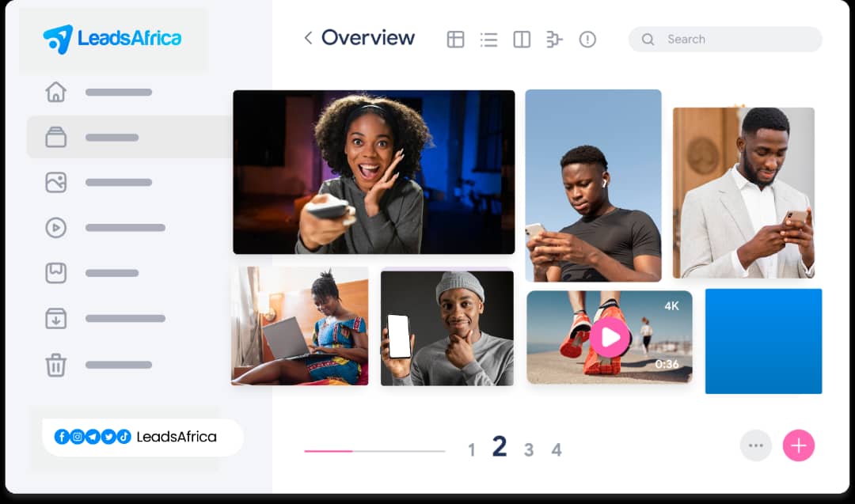Screen dimensions: 855x504
Task: Play the 4K running shoes video
Action: point(610,338)
